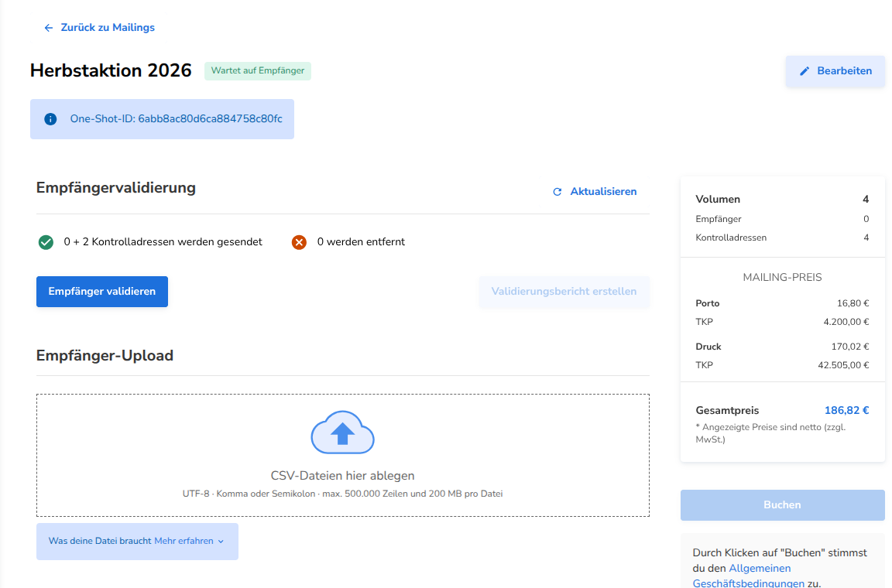892x588 pixels.
Task: Click the back arrow icon beside Zurück zu Mailings
Action: point(49,28)
